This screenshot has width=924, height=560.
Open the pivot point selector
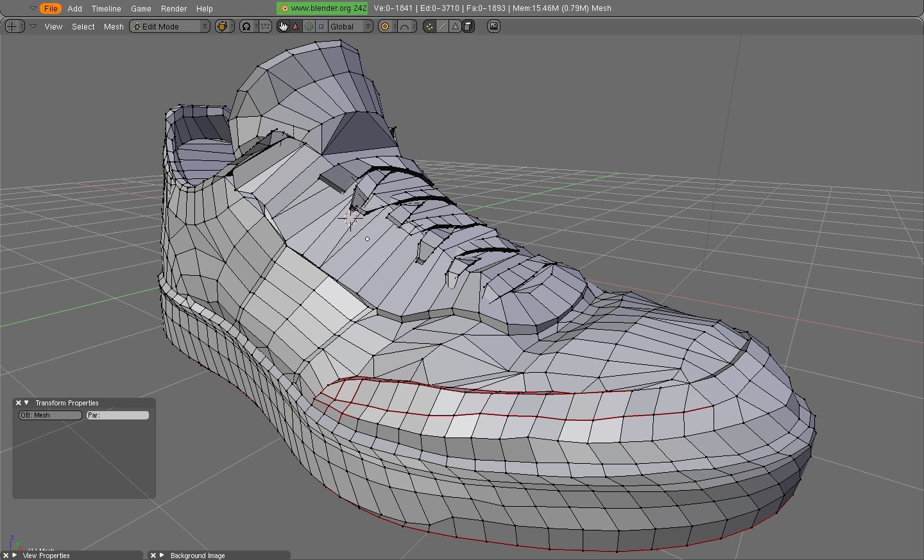tap(248, 26)
